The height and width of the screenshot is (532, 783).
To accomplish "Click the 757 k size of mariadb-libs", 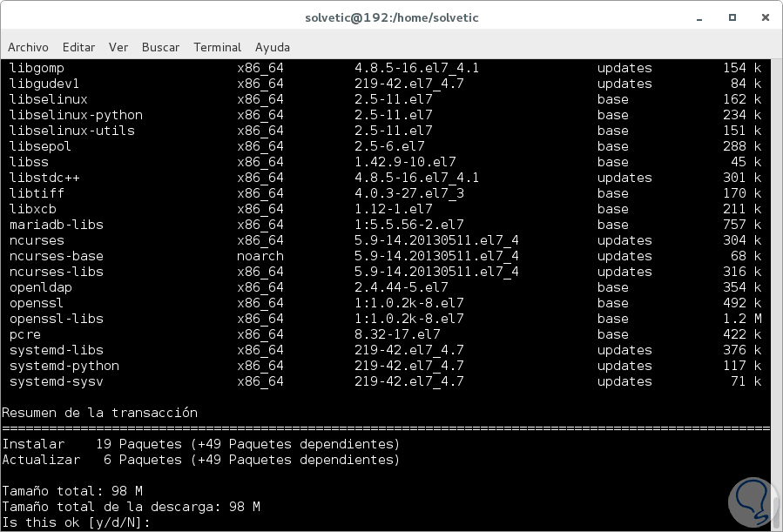I will tap(742, 225).
